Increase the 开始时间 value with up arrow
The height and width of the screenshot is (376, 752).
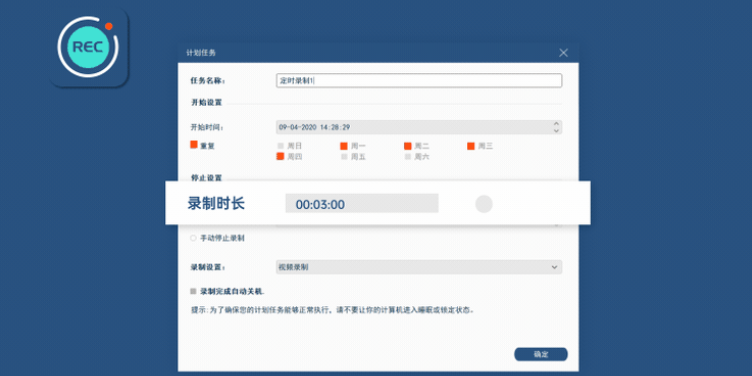pyautogui.click(x=556, y=123)
